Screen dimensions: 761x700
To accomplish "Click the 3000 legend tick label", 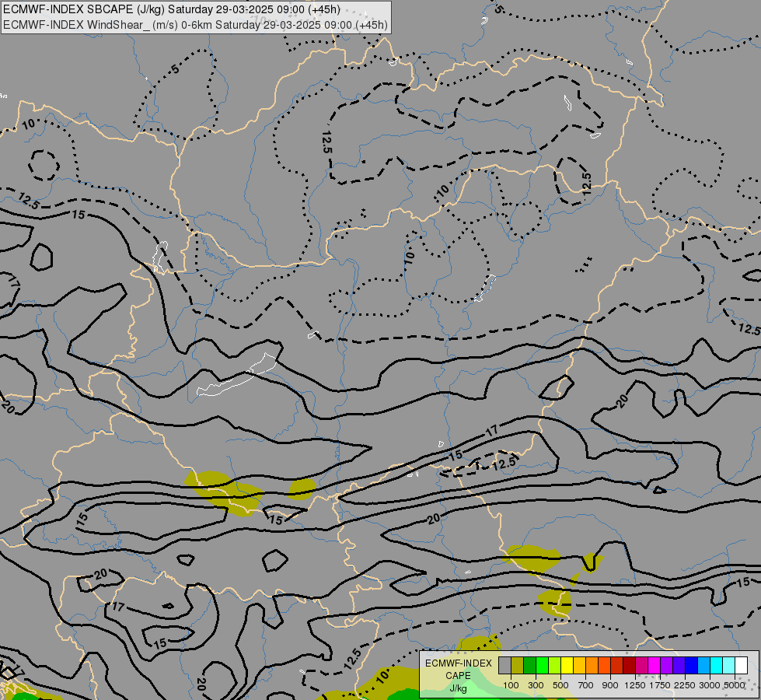I will point(710,685).
